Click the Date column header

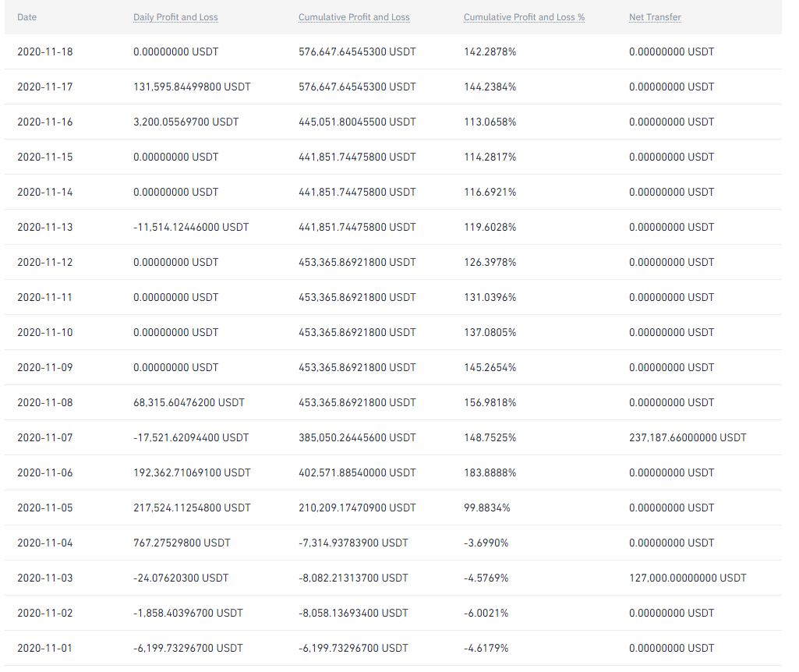(x=27, y=17)
